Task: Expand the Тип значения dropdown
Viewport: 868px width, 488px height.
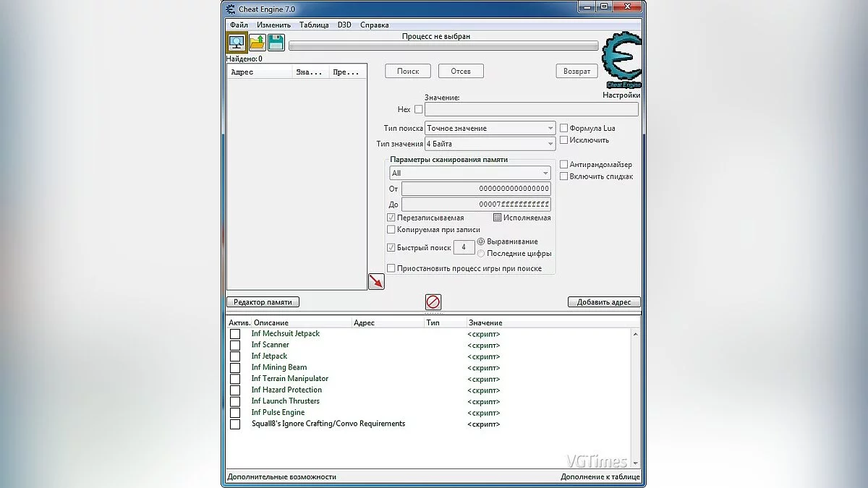Action: [490, 144]
